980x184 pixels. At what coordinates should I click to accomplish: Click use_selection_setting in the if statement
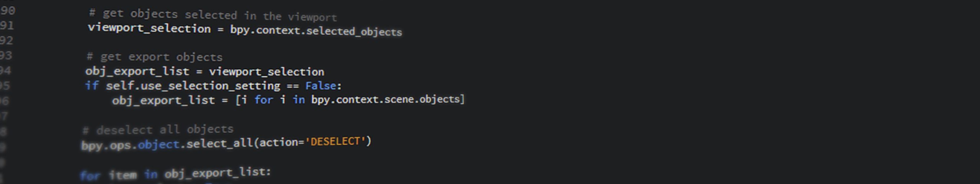tap(210, 85)
